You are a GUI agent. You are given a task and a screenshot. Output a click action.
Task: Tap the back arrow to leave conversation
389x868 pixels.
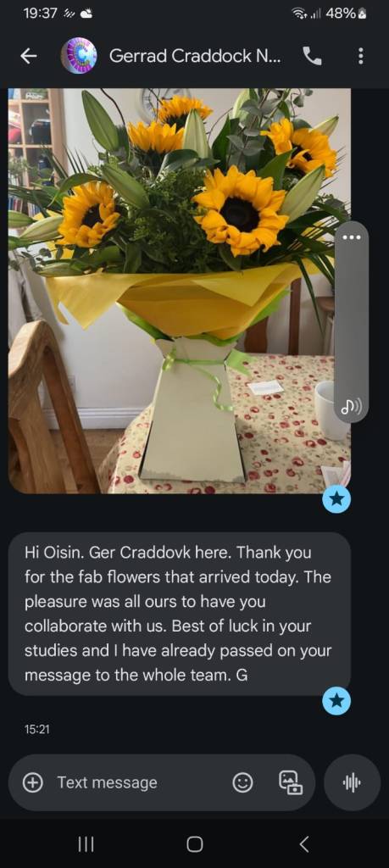pyautogui.click(x=29, y=56)
